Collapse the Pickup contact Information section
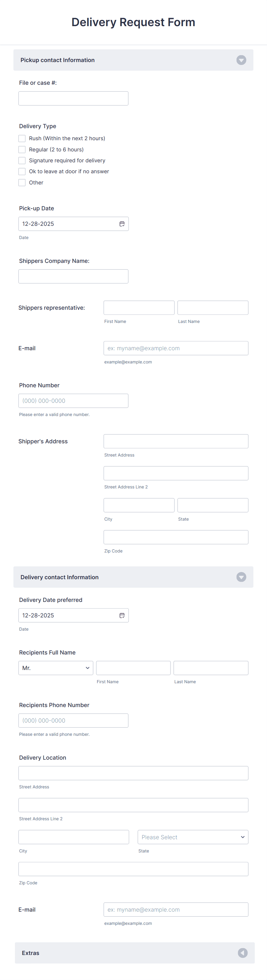Image resolution: width=267 pixels, height=980 pixels. click(x=241, y=60)
